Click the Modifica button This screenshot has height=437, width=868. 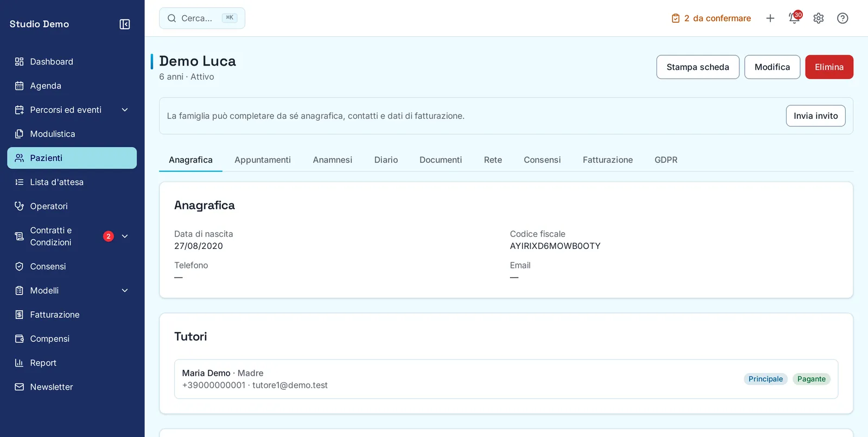click(772, 67)
